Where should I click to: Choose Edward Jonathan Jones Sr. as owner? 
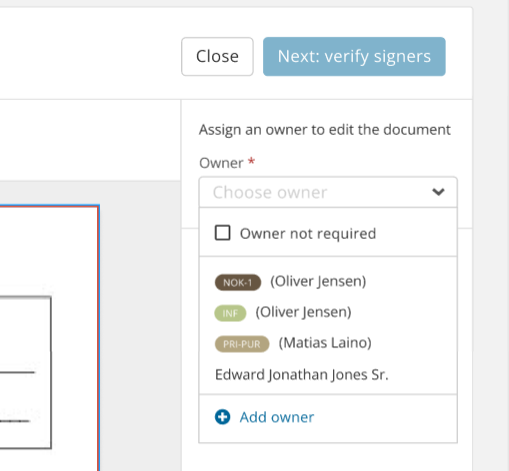click(302, 375)
